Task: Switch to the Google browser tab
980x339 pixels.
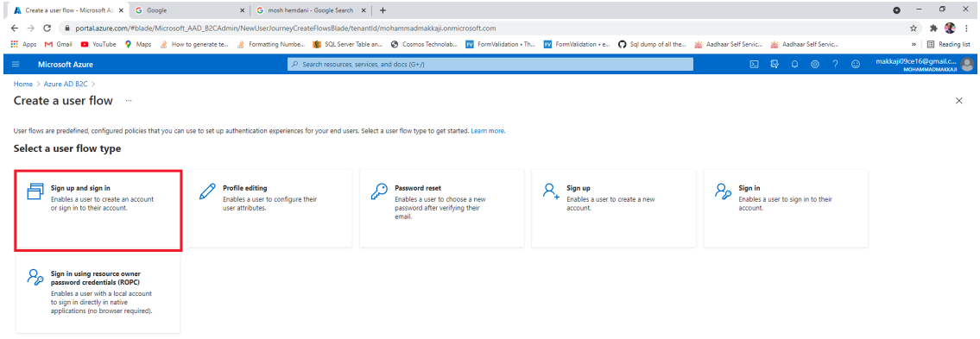Action: click(189, 10)
